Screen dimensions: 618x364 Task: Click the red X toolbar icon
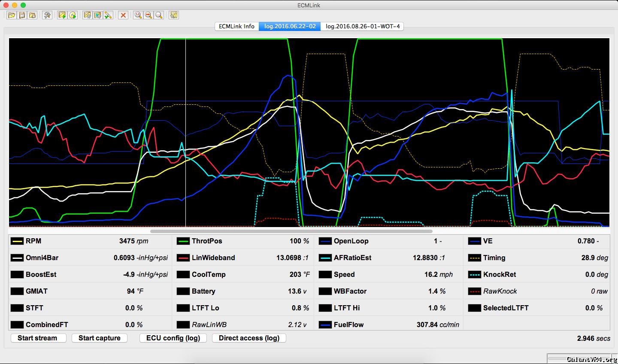[x=123, y=15]
